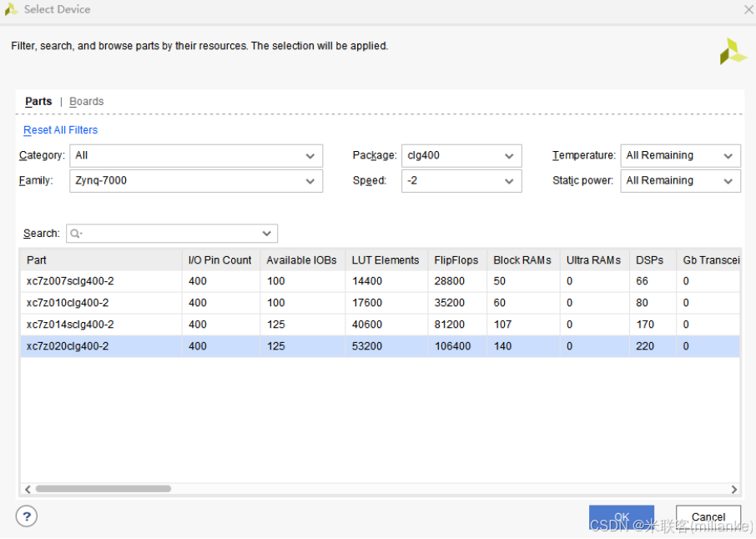This screenshot has height=539, width=756.
Task: Close the Select Device dialog
Action: [748, 9]
